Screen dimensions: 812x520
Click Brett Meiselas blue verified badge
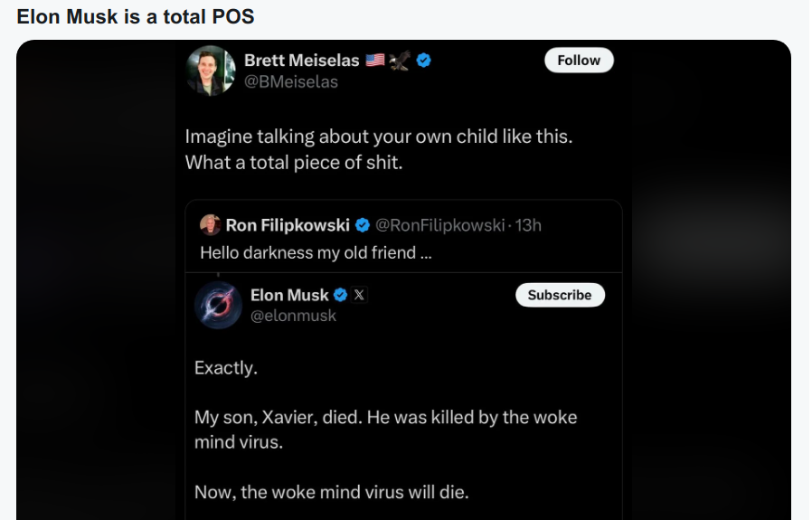click(x=423, y=61)
